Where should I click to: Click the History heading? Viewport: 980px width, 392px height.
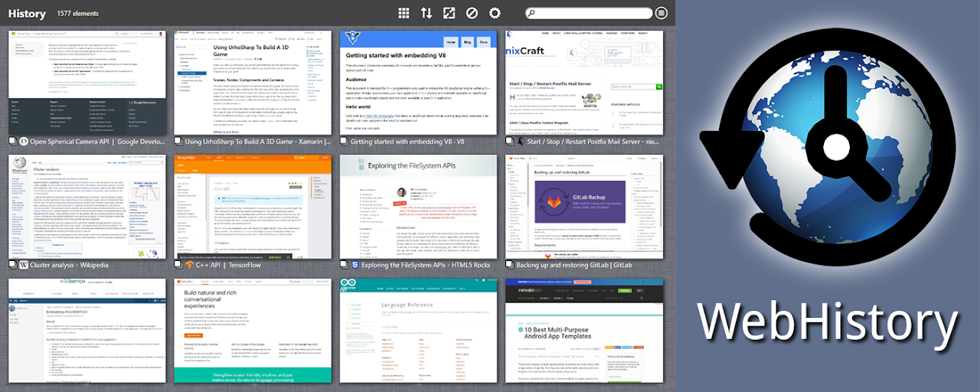click(28, 14)
